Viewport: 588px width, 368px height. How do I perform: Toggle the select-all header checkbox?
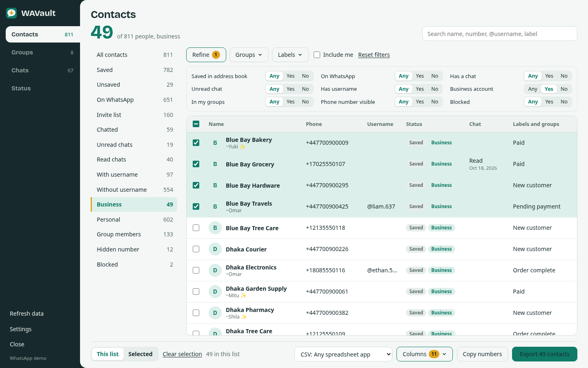click(196, 124)
